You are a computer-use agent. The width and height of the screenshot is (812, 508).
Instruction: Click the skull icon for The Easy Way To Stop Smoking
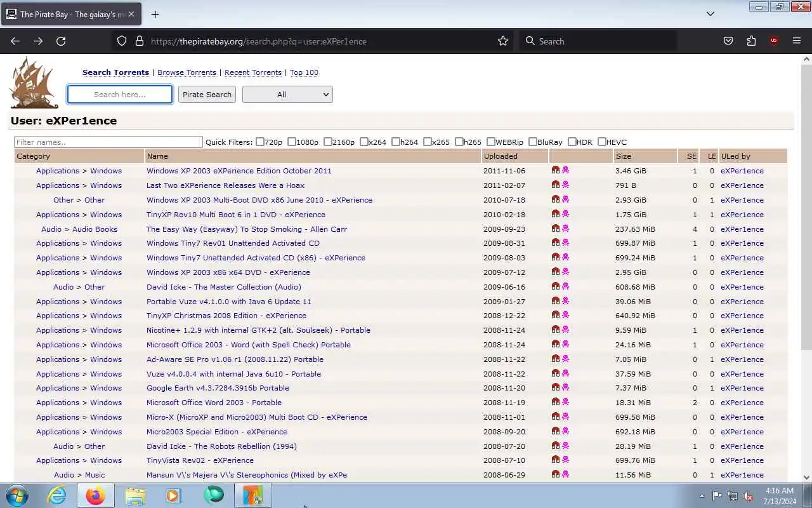click(565, 229)
